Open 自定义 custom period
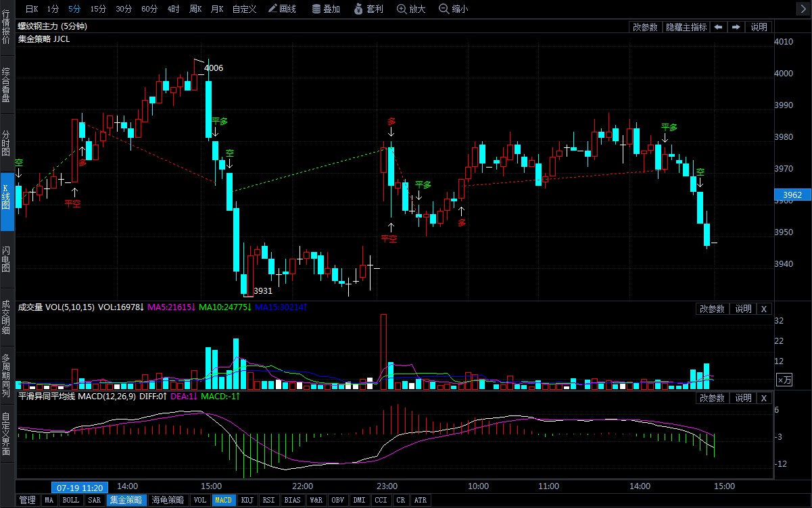 (244, 9)
